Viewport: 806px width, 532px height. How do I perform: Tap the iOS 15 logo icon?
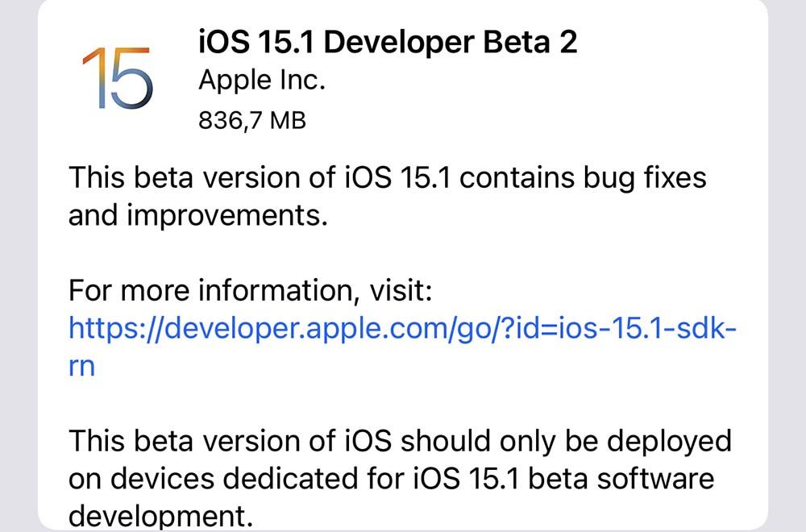(117, 78)
